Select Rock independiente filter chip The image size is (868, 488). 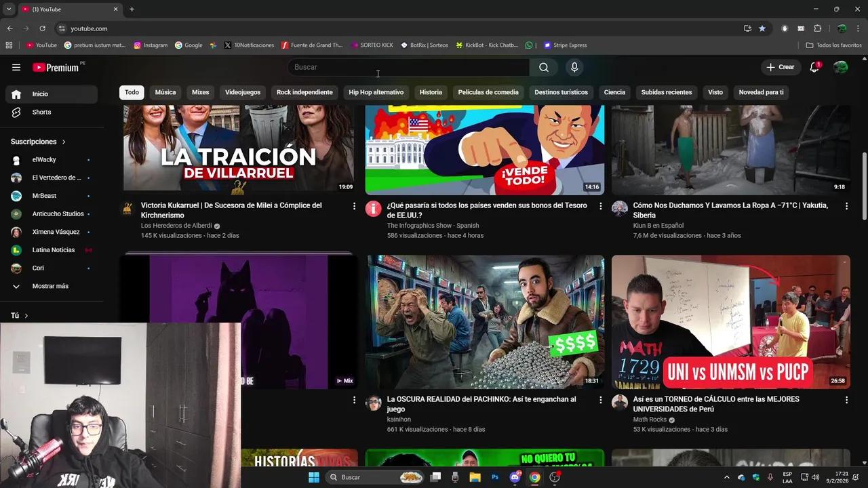(x=304, y=92)
